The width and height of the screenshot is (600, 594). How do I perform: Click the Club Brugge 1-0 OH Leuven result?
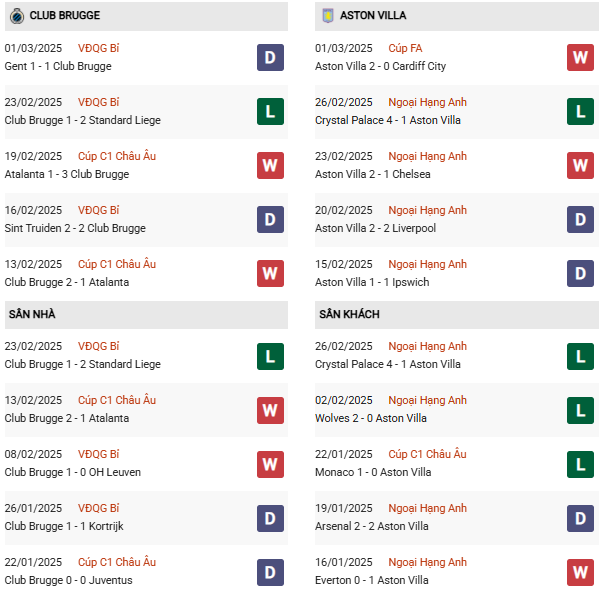(x=73, y=472)
